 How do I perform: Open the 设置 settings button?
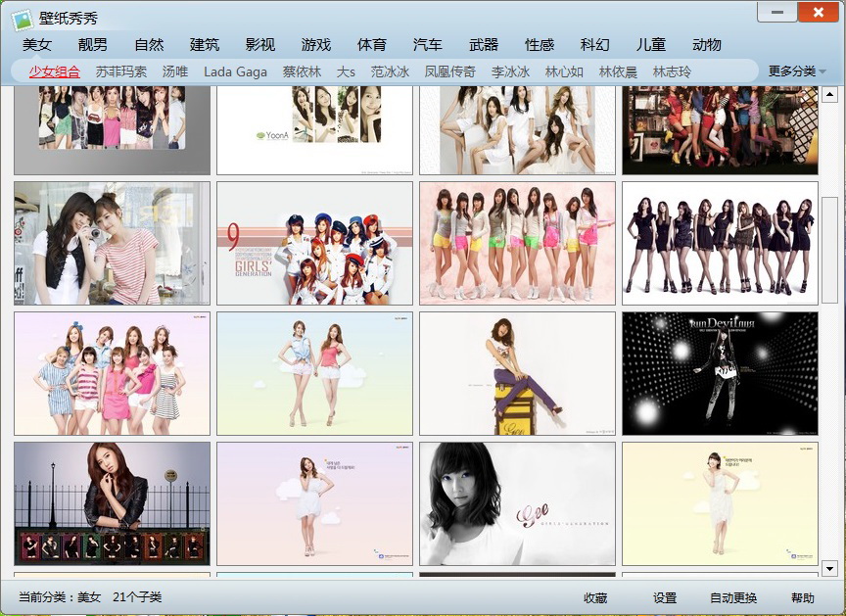(x=665, y=597)
